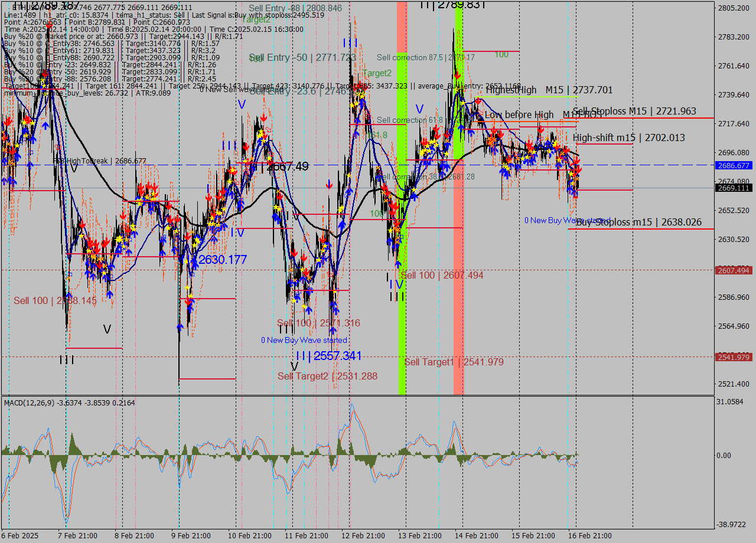Select the 13 Feb 21:00 date on time axis
Screen dimensions: 756x543
419,535
